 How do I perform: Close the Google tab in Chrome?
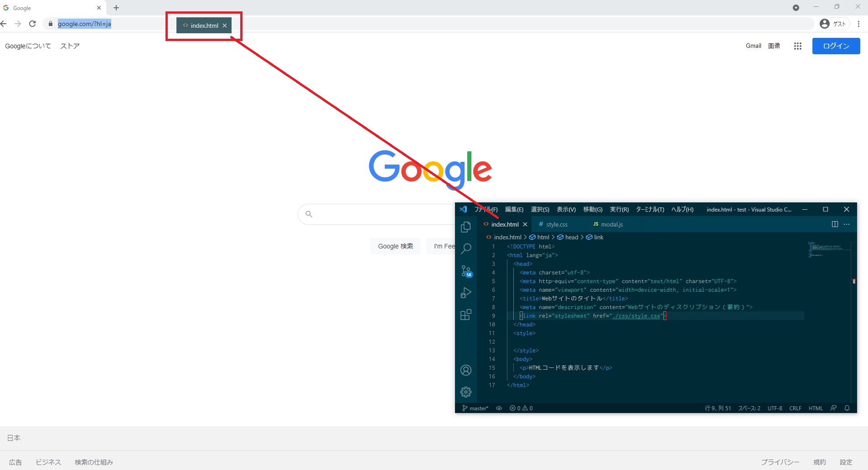pyautogui.click(x=99, y=8)
